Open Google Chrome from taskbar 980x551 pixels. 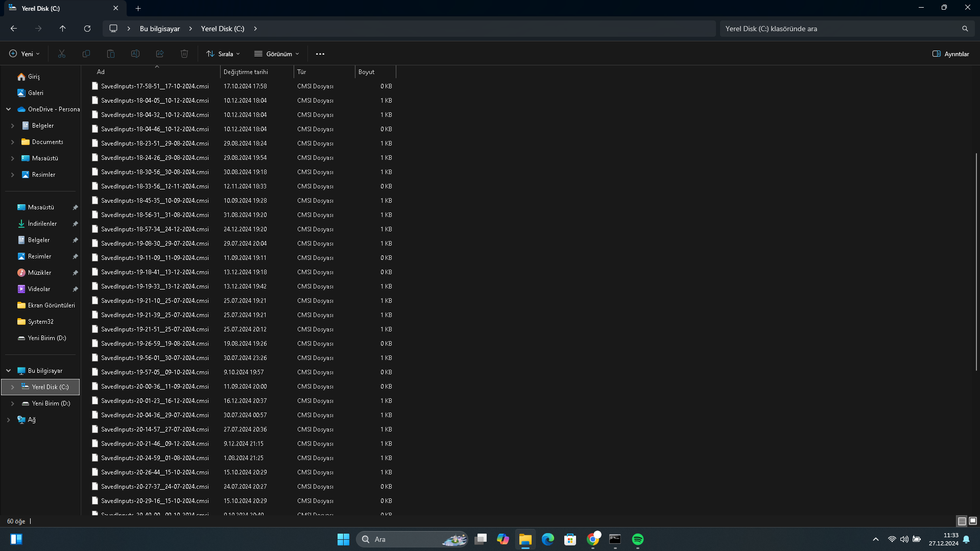pyautogui.click(x=593, y=539)
